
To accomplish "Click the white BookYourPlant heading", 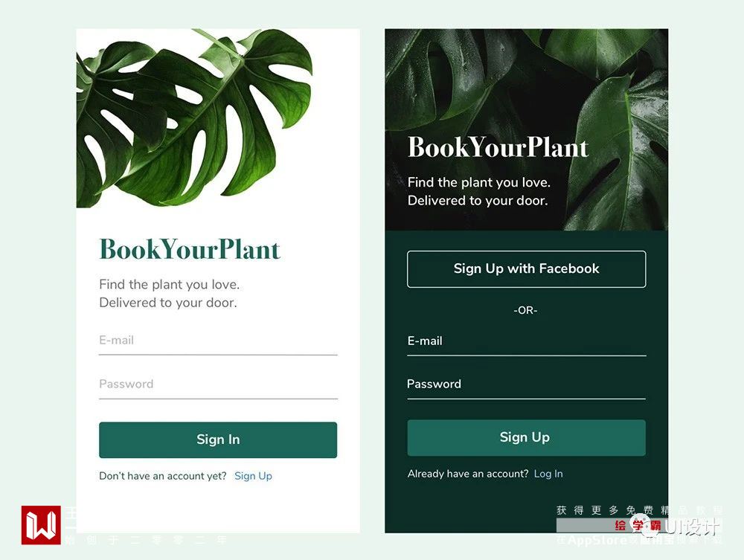I will [498, 147].
